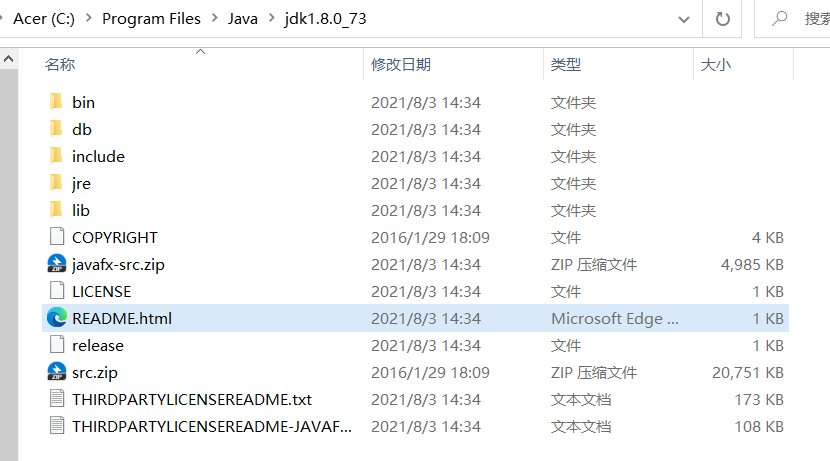
Task: Expand chevron after Java in path
Action: click(272, 19)
